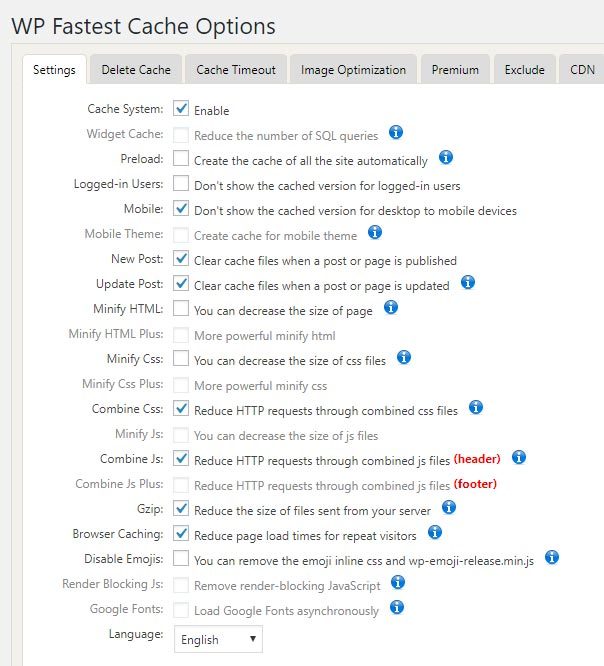Screen dimensions: 604x666
Task: Check the Disable Emojis checkbox
Action: (181, 558)
